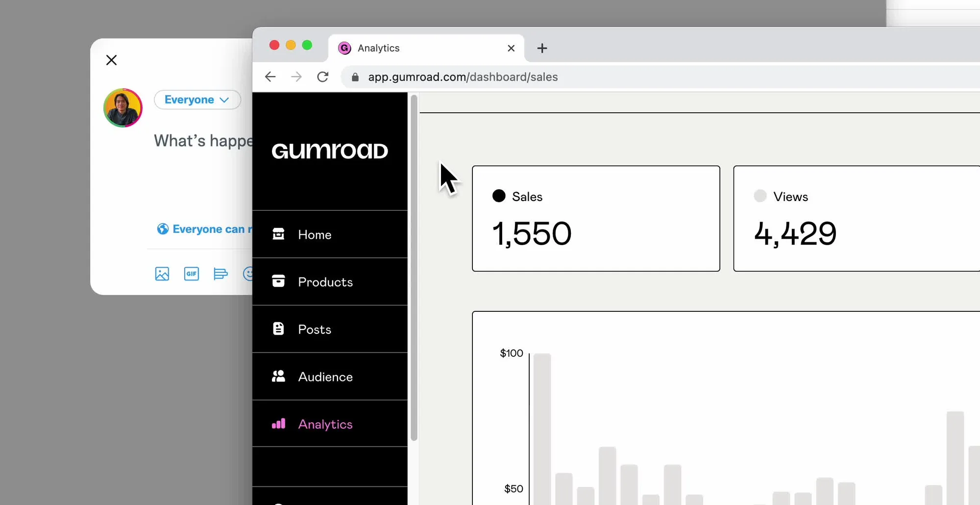Open Analytics in the Gumroad sidebar
Viewport: 980px width, 505px height.
point(330,424)
